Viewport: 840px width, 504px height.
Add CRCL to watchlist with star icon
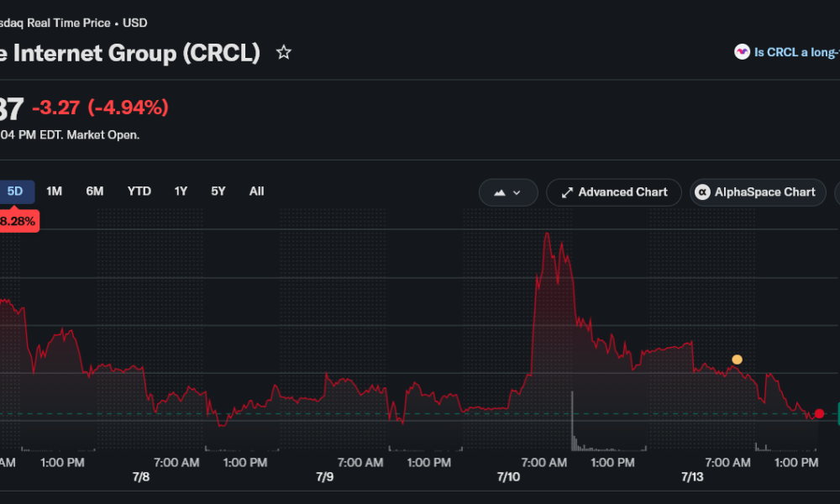(x=283, y=52)
